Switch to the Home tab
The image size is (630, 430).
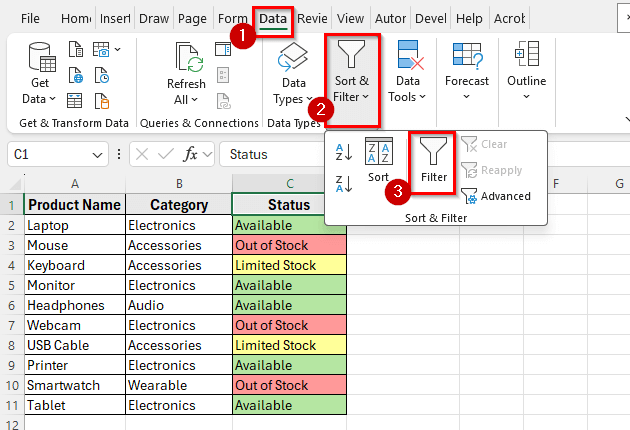pos(76,18)
